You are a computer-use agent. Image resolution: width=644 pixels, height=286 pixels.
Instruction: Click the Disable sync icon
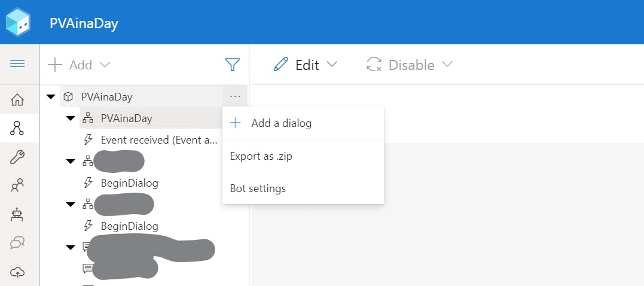pos(374,65)
